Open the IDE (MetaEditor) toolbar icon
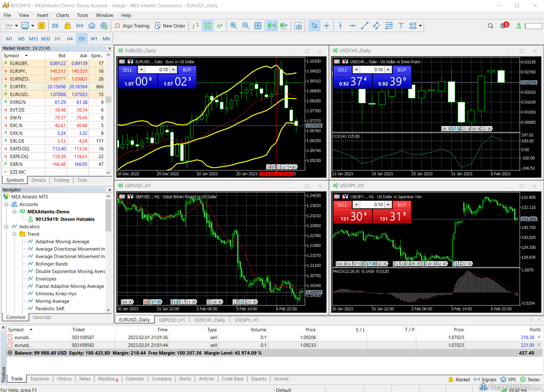Viewport: 544px width, 392px height. tap(56, 26)
